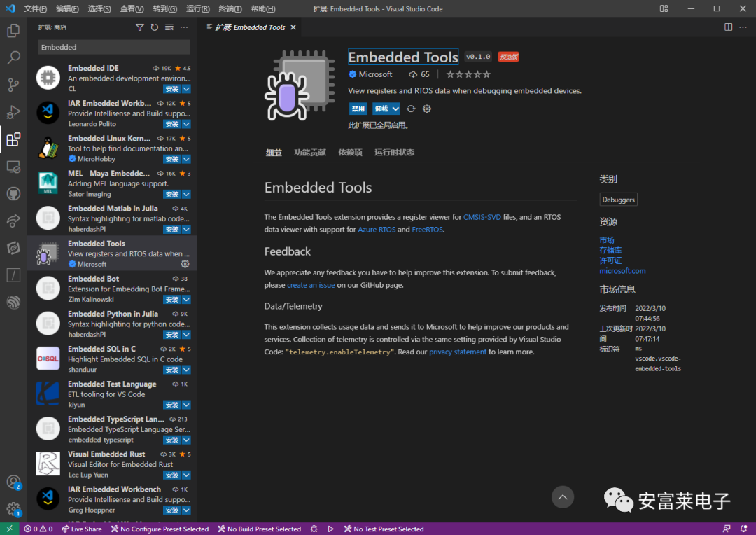Select No Build Preset Selected in status bar

[260, 529]
